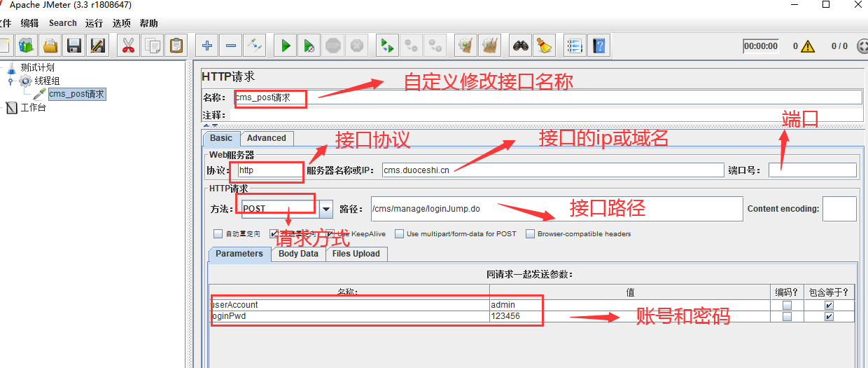
Task: Open Help with the question mark icon
Action: tap(598, 46)
